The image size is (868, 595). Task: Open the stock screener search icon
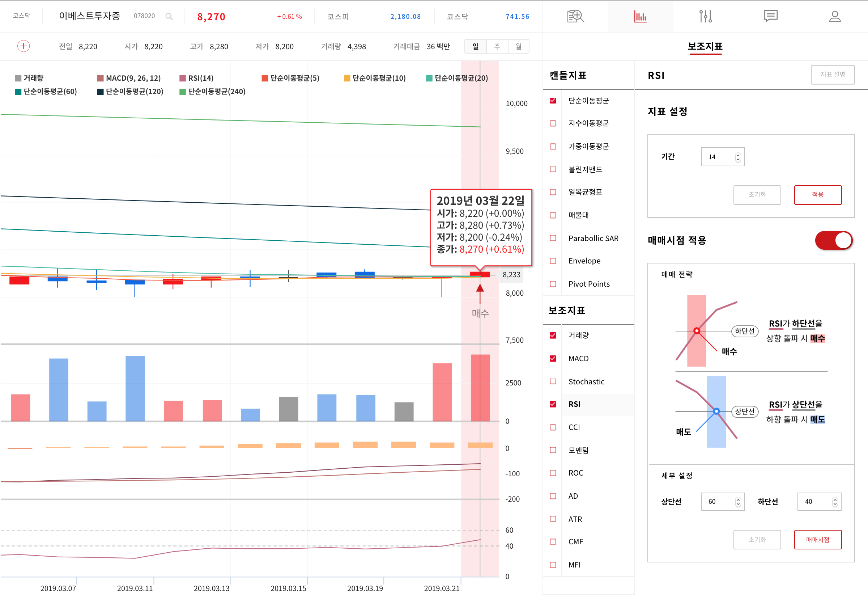coord(575,16)
